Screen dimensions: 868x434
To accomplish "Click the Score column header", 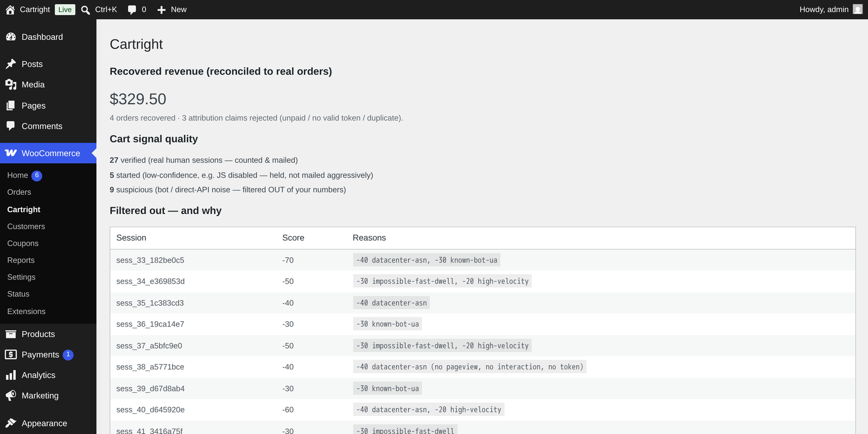I will pyautogui.click(x=293, y=238).
